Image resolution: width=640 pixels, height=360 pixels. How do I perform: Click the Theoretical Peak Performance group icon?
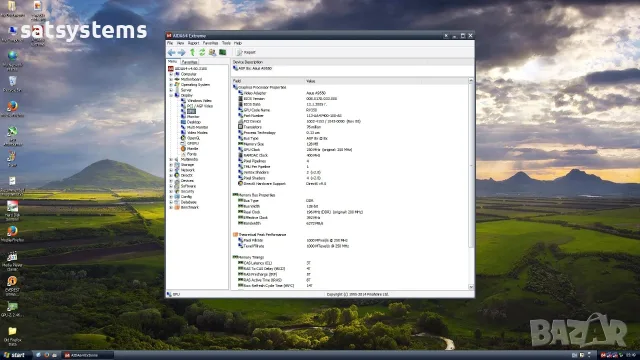tap(235, 235)
